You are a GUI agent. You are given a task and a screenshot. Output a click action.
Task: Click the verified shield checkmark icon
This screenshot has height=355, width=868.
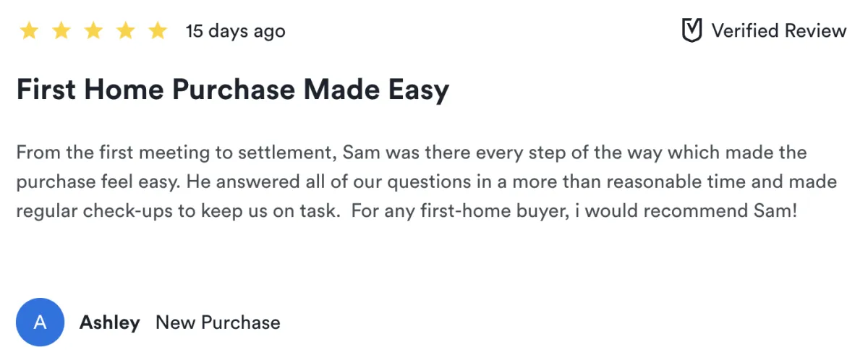[x=692, y=31]
